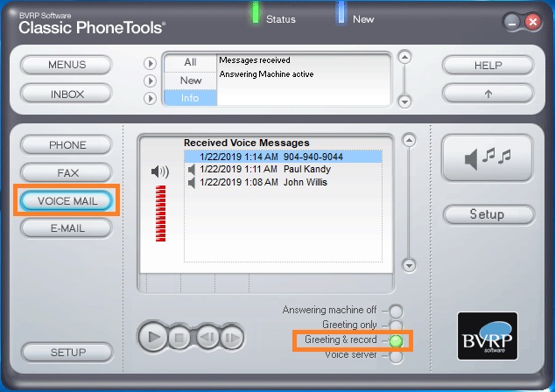555x392 pixels.
Task: Click the SETUP button at the lower left
Action: tap(67, 353)
